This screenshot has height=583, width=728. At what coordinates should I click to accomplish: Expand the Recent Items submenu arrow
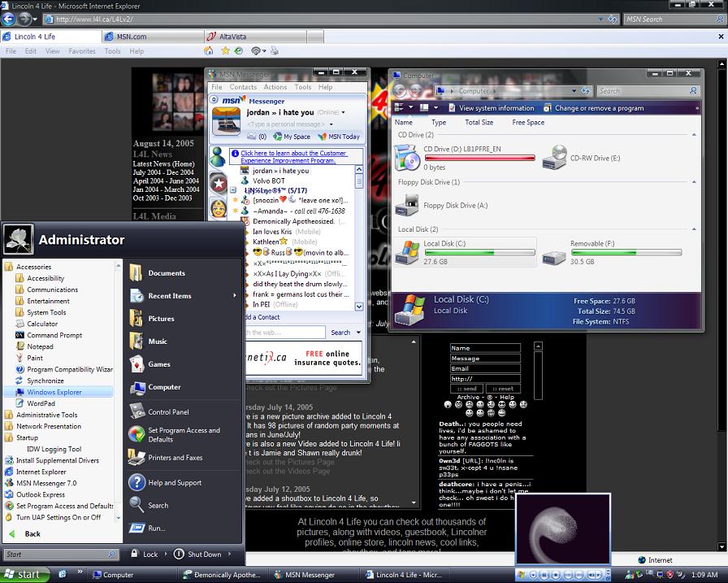pyautogui.click(x=235, y=296)
